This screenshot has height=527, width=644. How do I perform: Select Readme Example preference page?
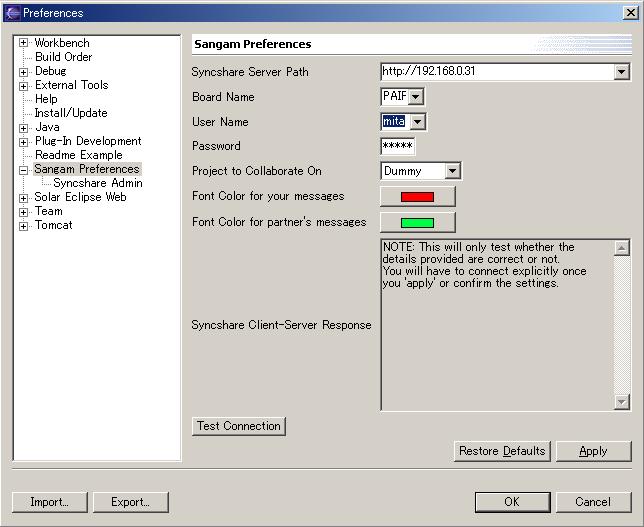click(78, 156)
